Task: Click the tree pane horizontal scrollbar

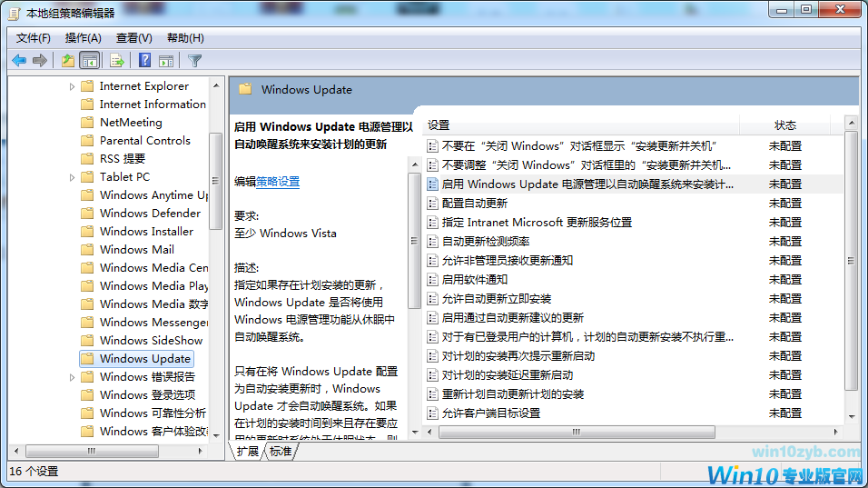Action: (x=115, y=451)
